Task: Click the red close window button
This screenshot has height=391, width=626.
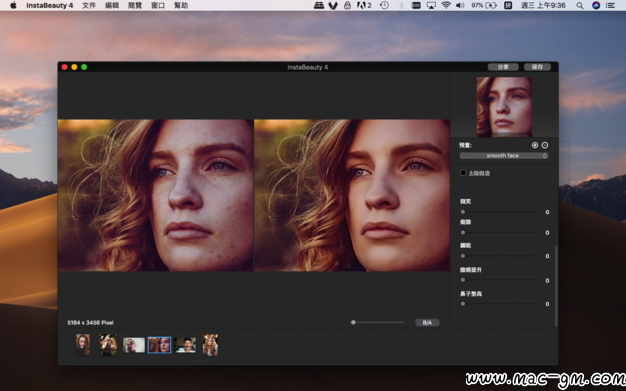Action: point(65,67)
